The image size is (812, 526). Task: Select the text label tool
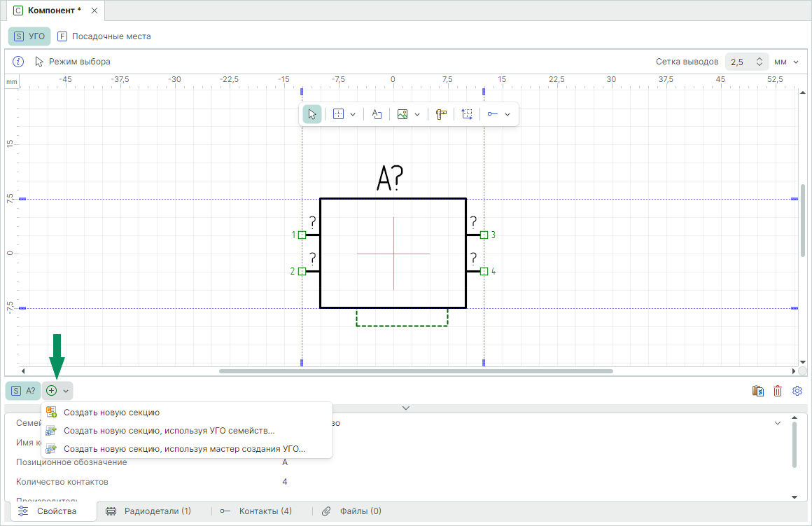377,114
